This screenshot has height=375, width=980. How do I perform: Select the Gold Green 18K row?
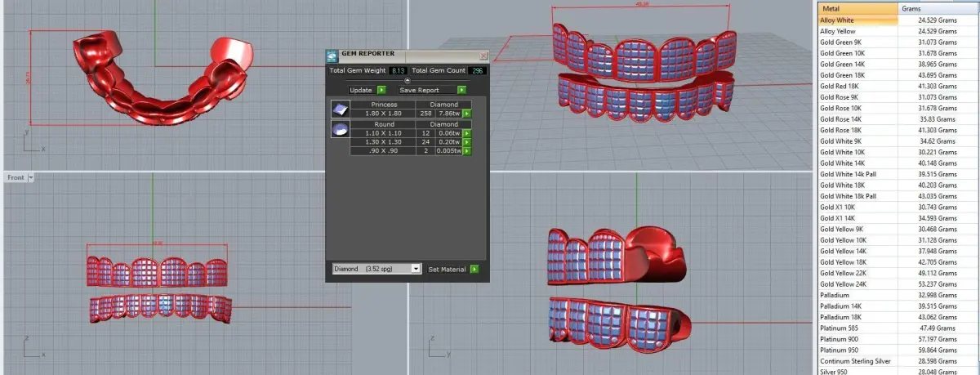click(x=898, y=75)
